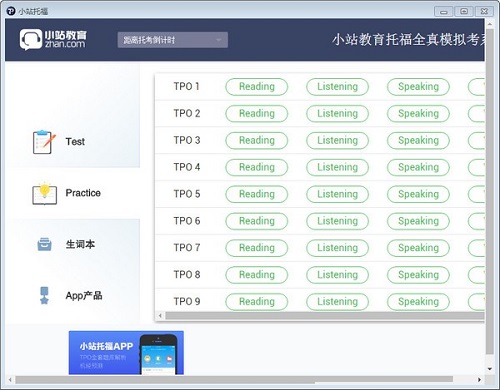
Task: Click the window scroll-down arrow
Action: (490, 369)
